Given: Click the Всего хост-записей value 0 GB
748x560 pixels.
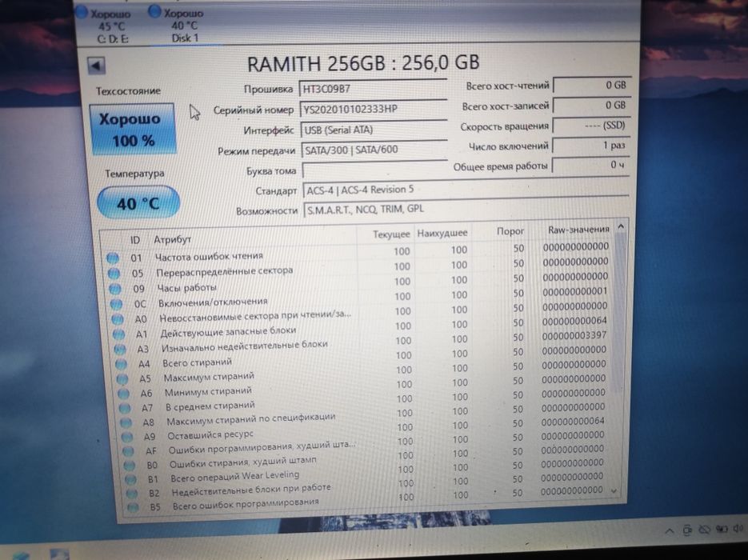Looking at the screenshot, I should [591, 106].
